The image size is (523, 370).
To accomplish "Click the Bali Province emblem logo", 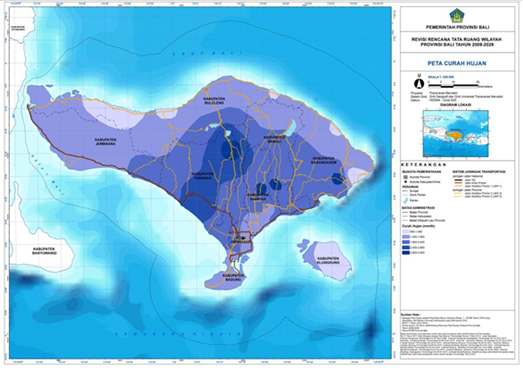I will [457, 16].
